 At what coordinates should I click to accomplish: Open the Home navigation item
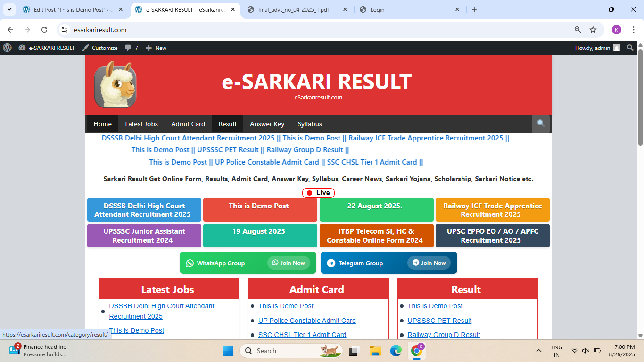(x=103, y=124)
